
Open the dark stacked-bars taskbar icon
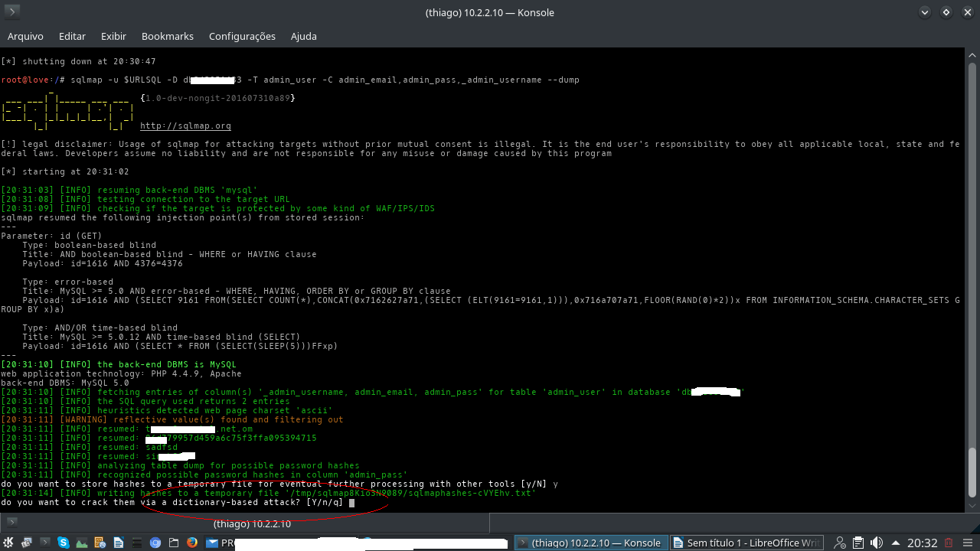pyautogui.click(x=137, y=543)
